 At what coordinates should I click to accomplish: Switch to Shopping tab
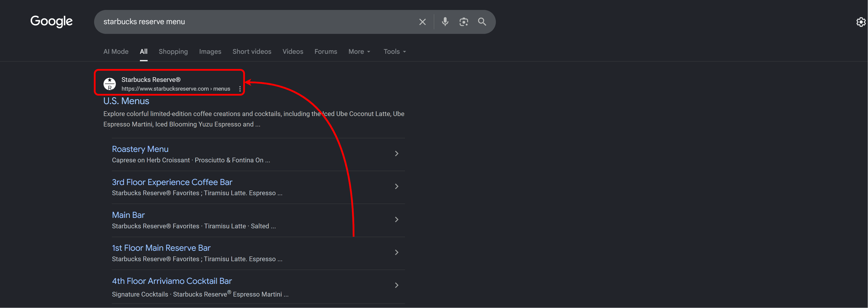pos(173,52)
